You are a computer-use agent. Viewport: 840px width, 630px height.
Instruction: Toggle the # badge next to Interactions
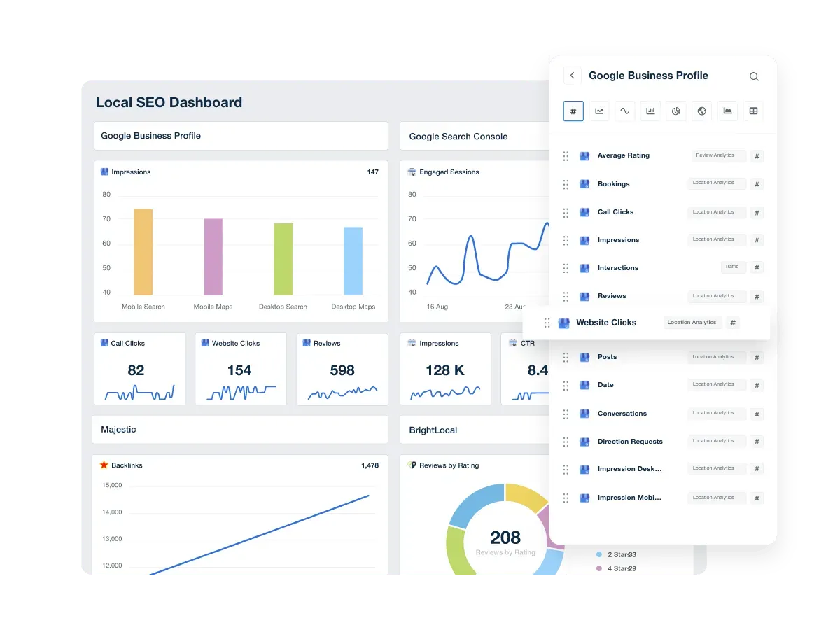pos(757,267)
